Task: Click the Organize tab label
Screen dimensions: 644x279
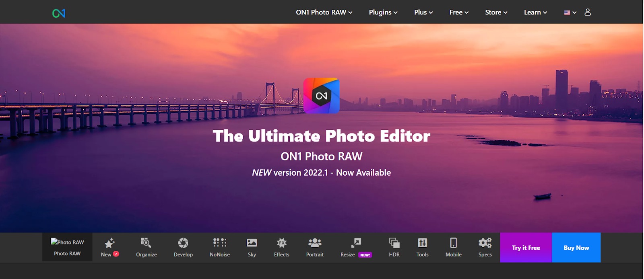Action: [x=147, y=254]
